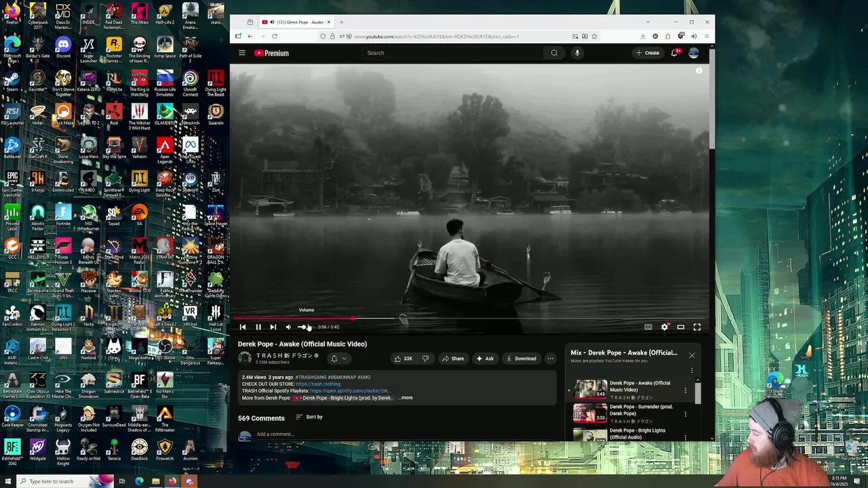Expand the description with ...more
The image size is (868, 488).
coord(405,398)
